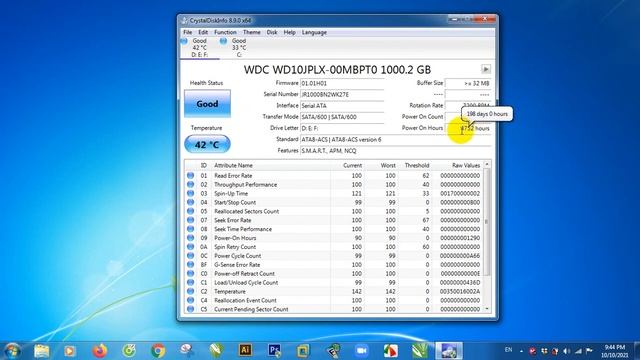The height and width of the screenshot is (360, 640).
Task: Select the Seek Time Performance row text
Action: (242, 229)
